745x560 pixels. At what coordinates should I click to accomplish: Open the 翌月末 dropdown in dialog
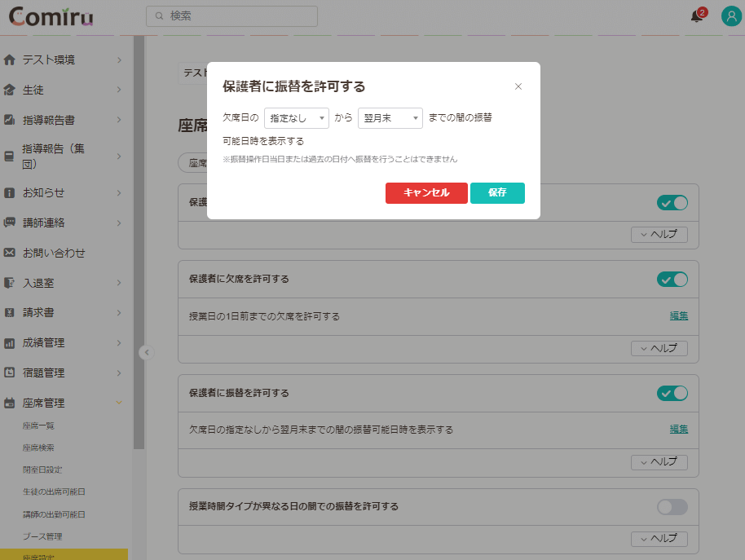(390, 118)
